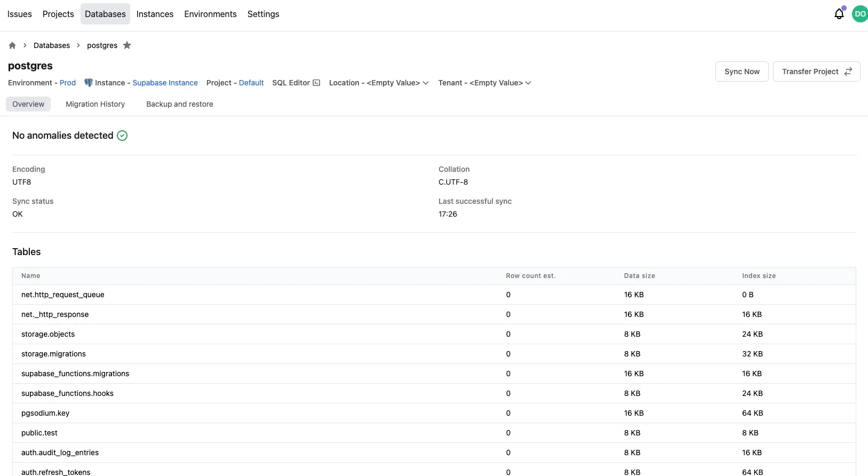868x476 pixels.
Task: Open the Default project link
Action: click(251, 83)
